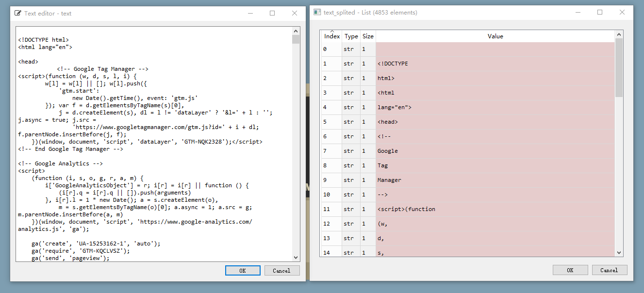The width and height of the screenshot is (644, 293).
Task: Maximize the Text editor window
Action: point(272,13)
